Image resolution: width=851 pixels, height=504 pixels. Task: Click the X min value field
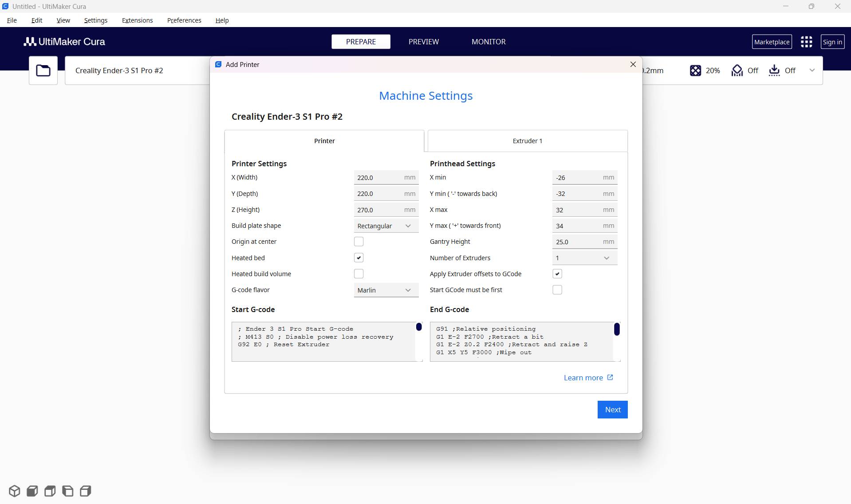(585, 177)
